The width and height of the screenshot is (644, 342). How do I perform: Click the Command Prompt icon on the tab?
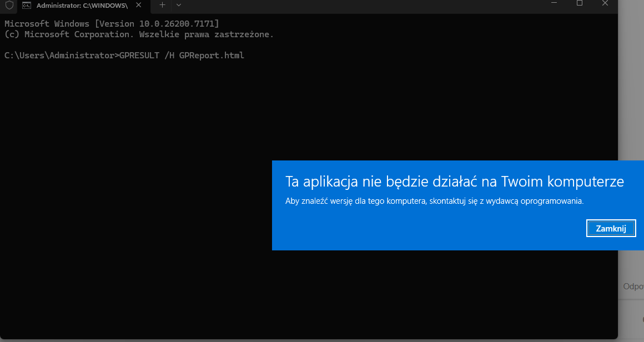pyautogui.click(x=26, y=5)
